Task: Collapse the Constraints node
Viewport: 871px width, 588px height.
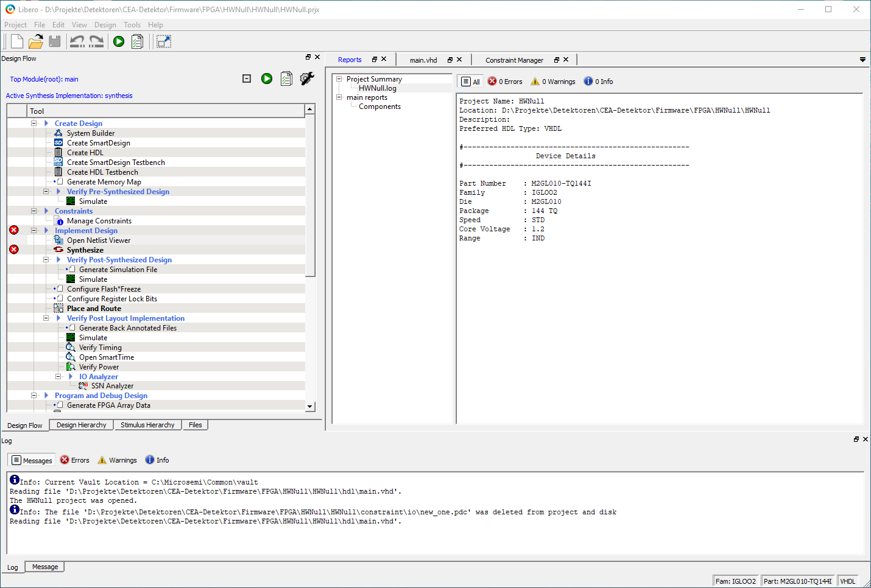Action: pyautogui.click(x=34, y=211)
